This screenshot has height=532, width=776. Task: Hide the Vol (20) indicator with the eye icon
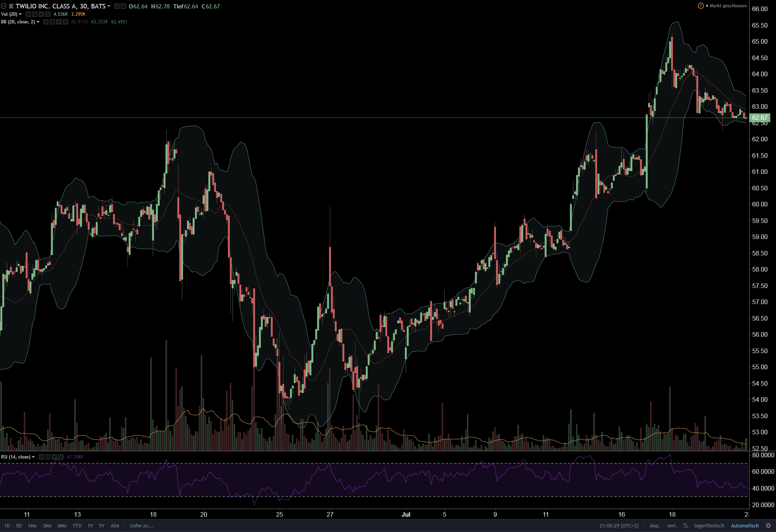(28, 14)
